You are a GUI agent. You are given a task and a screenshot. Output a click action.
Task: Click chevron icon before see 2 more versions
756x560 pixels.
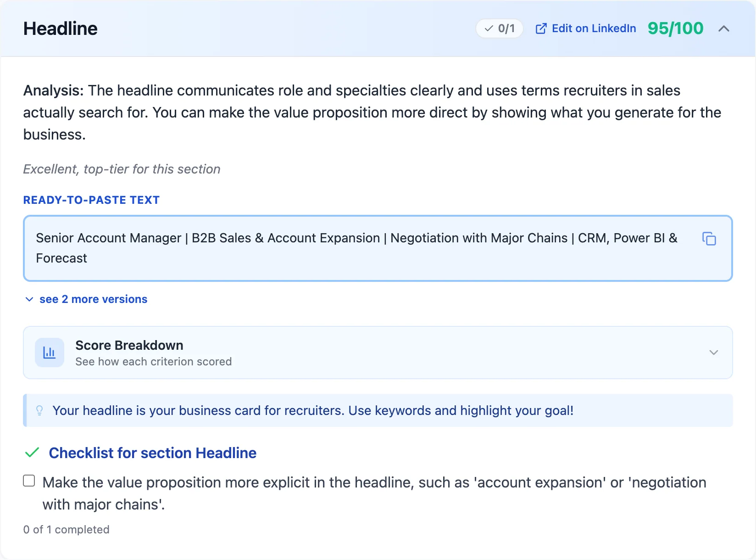pos(29,299)
